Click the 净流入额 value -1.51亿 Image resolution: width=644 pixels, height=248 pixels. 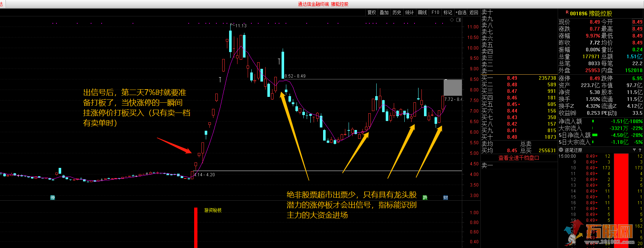(619, 121)
